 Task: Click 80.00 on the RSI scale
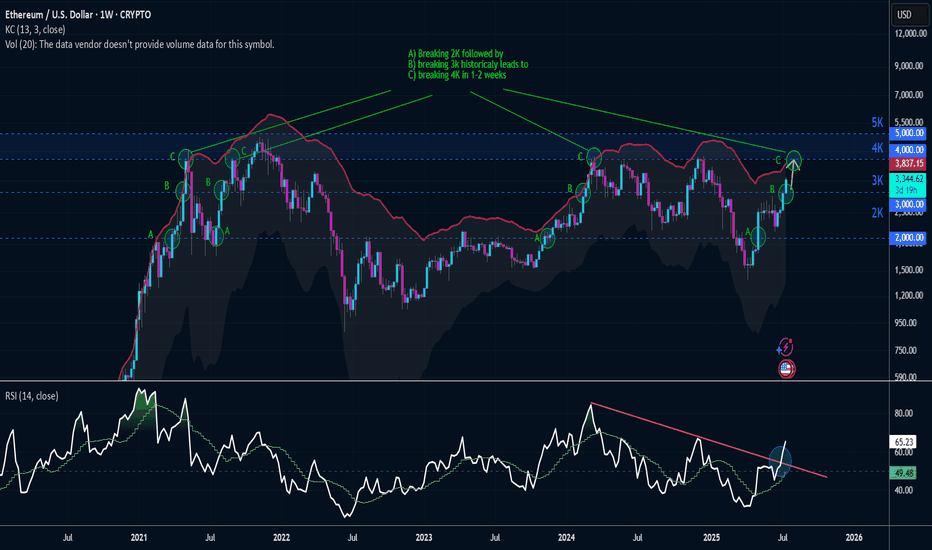point(903,413)
